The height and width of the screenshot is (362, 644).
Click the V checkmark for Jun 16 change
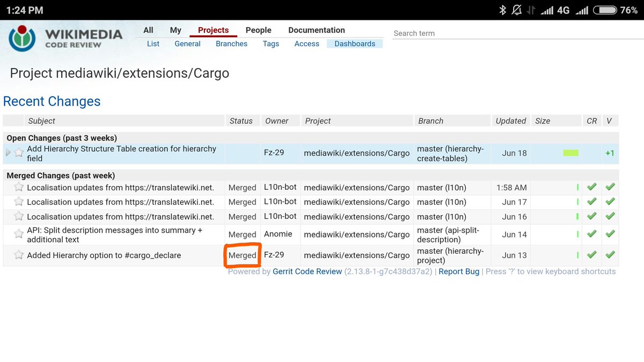[x=610, y=216]
